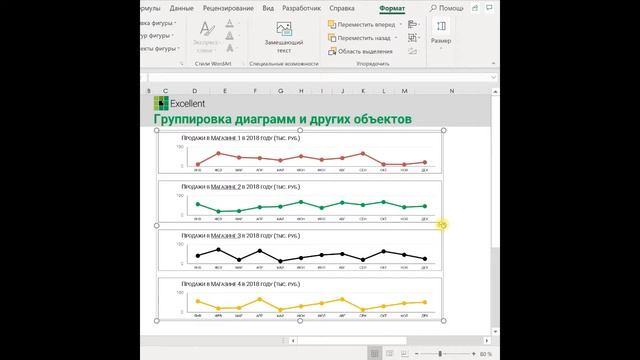
Task: Click vertical scrollbar up arrow
Action: pos(495,91)
